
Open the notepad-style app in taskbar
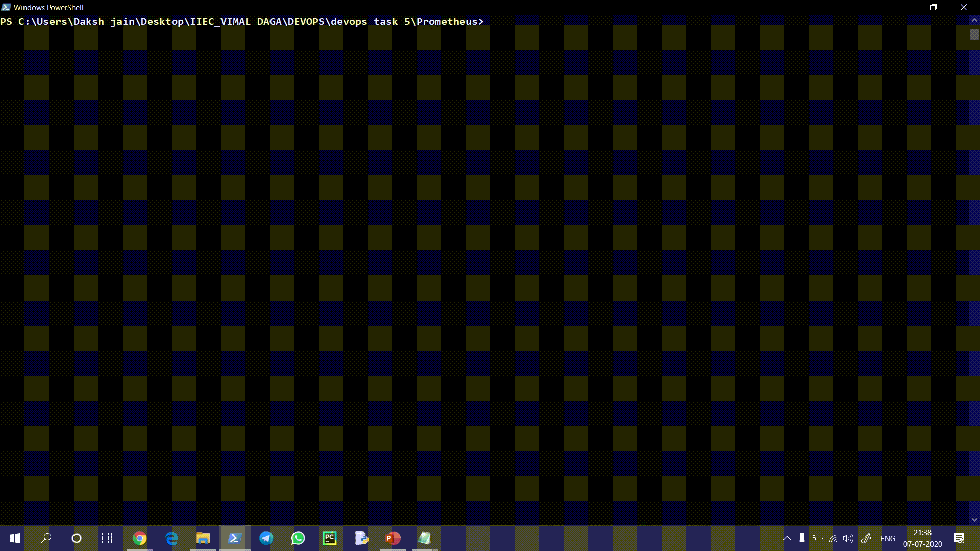point(425,538)
